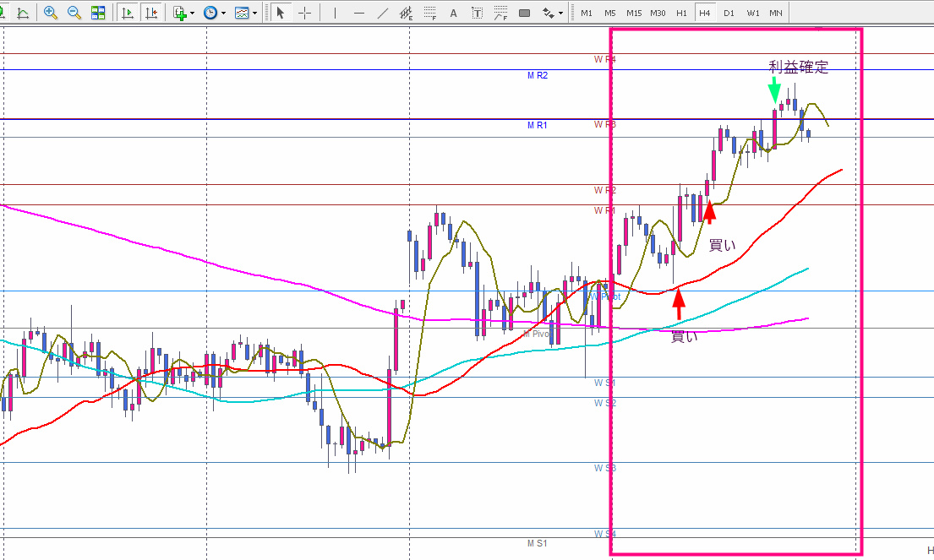Select the equidistant channel tool
The width and height of the screenshot is (934, 560).
pos(407,13)
